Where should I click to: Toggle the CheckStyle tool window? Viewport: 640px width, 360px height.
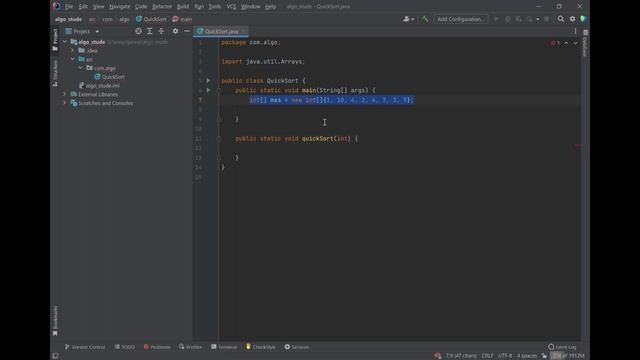(260, 347)
